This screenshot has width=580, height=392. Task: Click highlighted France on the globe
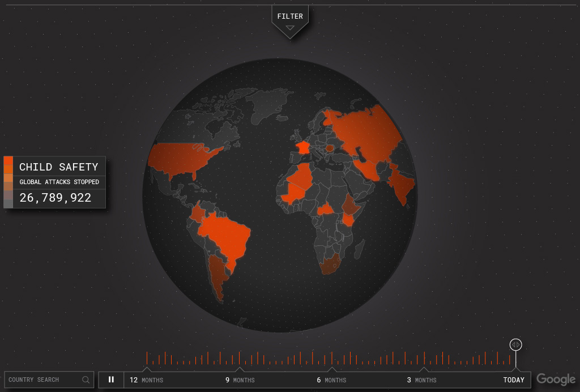click(303, 147)
